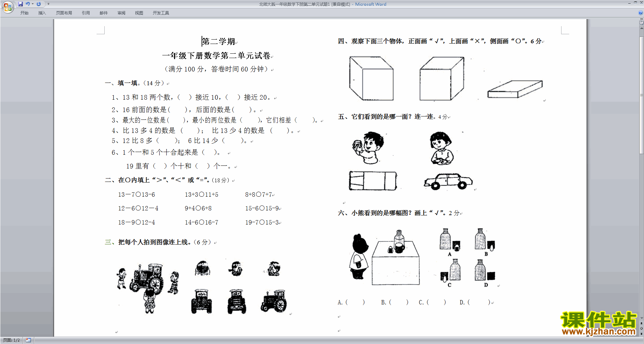Click the Redo/Repeat icon

[39, 4]
